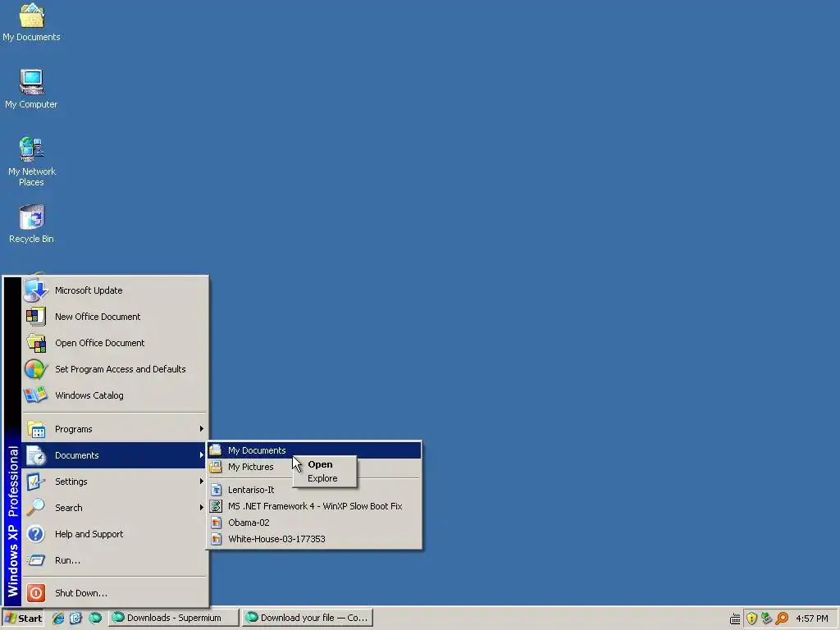Click the Documents menu item
This screenshot has width=840, height=630.
pos(115,455)
